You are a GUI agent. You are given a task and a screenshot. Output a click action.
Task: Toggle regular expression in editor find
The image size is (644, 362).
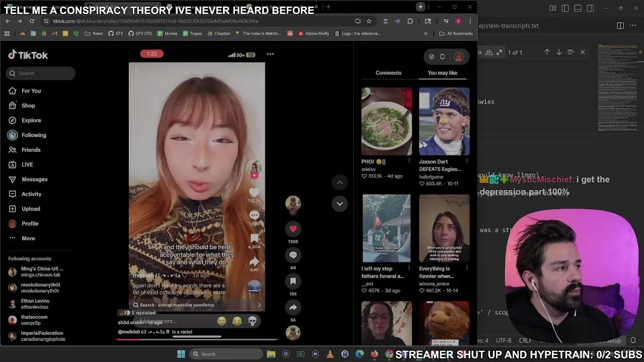point(500,52)
